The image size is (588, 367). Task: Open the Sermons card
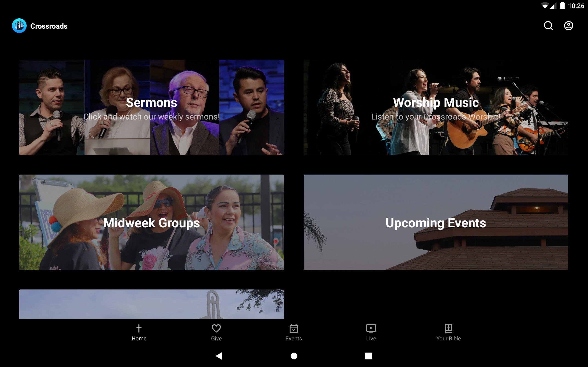151,107
